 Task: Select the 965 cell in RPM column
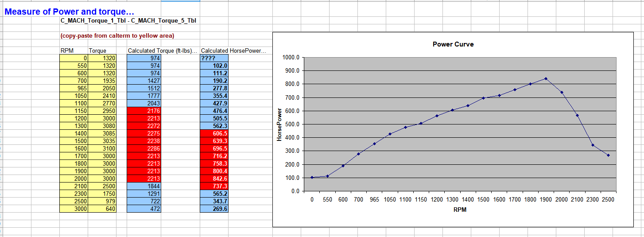(74, 88)
